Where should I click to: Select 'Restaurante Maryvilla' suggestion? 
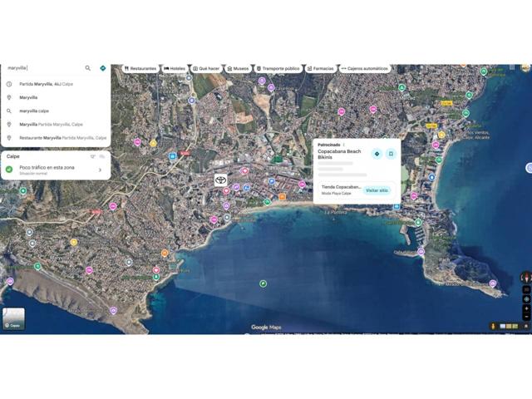click(62, 138)
